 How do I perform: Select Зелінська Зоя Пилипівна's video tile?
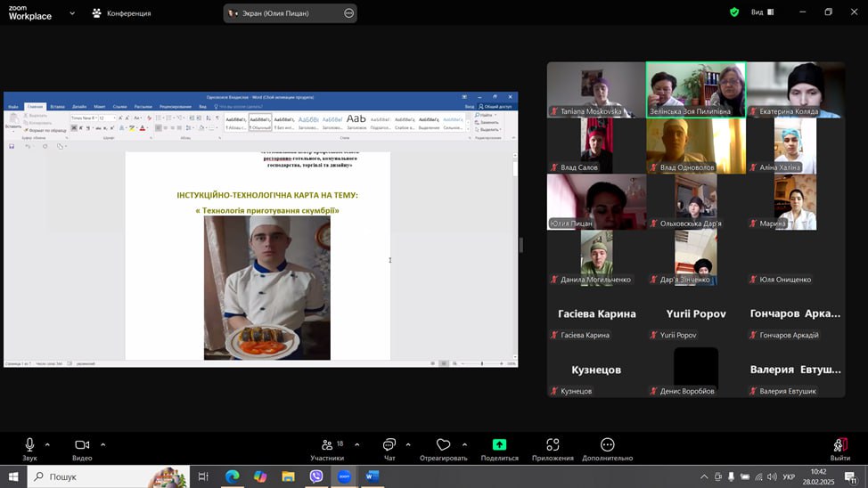pyautogui.click(x=695, y=89)
